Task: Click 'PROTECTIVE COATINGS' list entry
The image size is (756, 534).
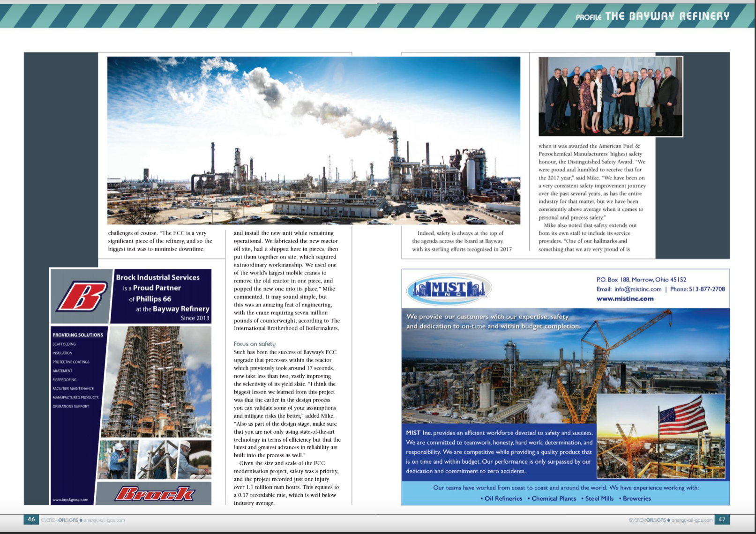Action: click(71, 362)
